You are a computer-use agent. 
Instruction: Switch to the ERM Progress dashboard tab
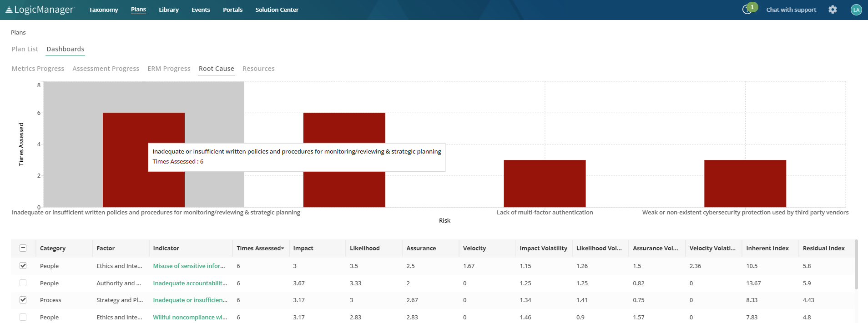pos(169,69)
